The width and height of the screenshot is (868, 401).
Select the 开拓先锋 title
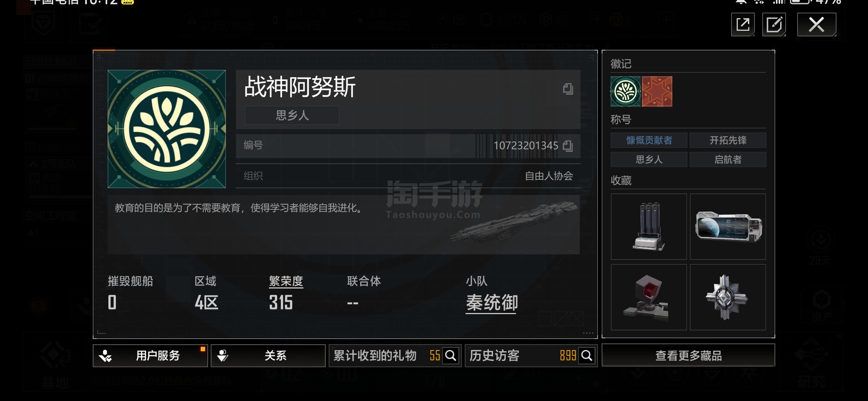tap(728, 140)
